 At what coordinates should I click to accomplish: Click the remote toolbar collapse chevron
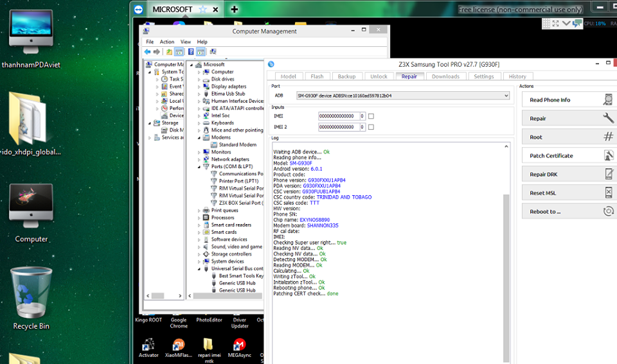pos(566,24)
